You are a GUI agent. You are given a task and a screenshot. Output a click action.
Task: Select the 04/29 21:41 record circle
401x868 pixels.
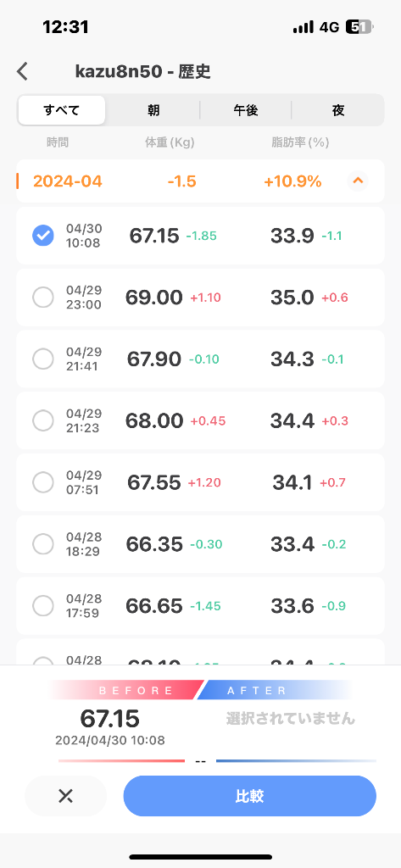pyautogui.click(x=43, y=359)
